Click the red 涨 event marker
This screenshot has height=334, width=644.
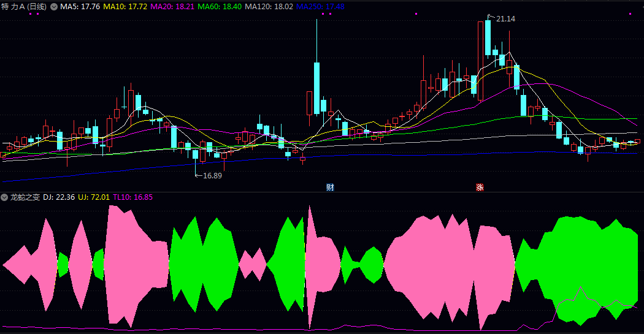[x=480, y=187]
